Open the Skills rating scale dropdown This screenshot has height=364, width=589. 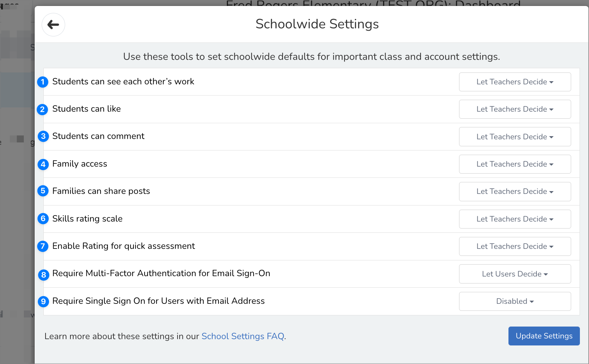(x=515, y=219)
